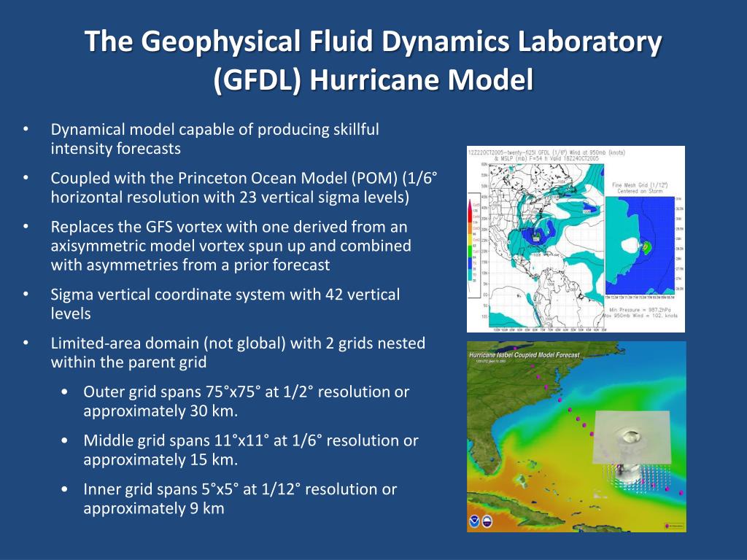Image resolution: width=747 pixels, height=560 pixels.
Task: Select the Hurricane Isabel Coupled Model Forecast image
Action: [576, 437]
